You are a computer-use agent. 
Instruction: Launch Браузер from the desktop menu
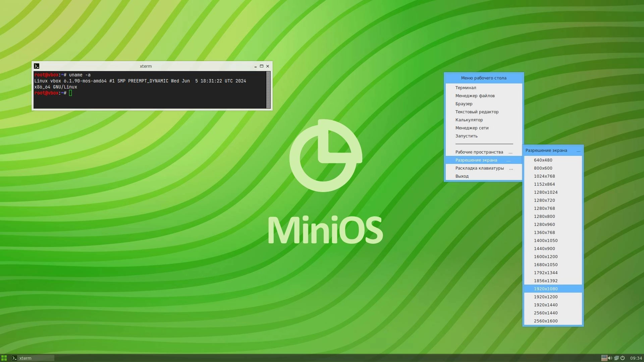pos(484,104)
